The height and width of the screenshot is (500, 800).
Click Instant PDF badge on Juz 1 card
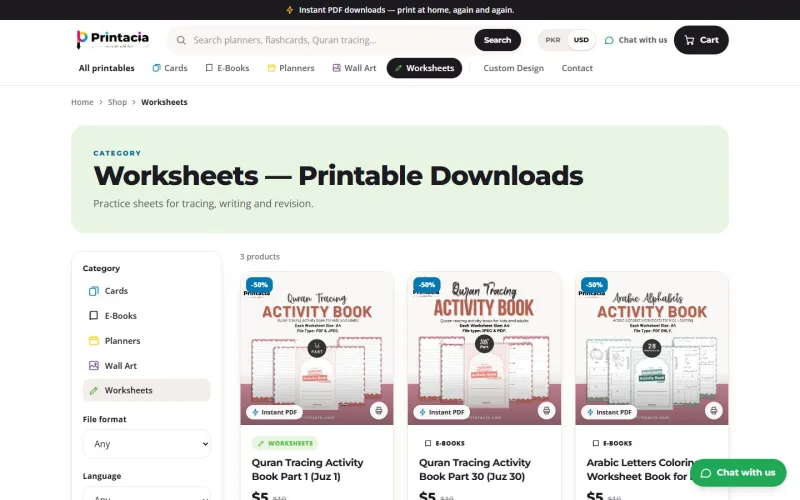tap(274, 412)
